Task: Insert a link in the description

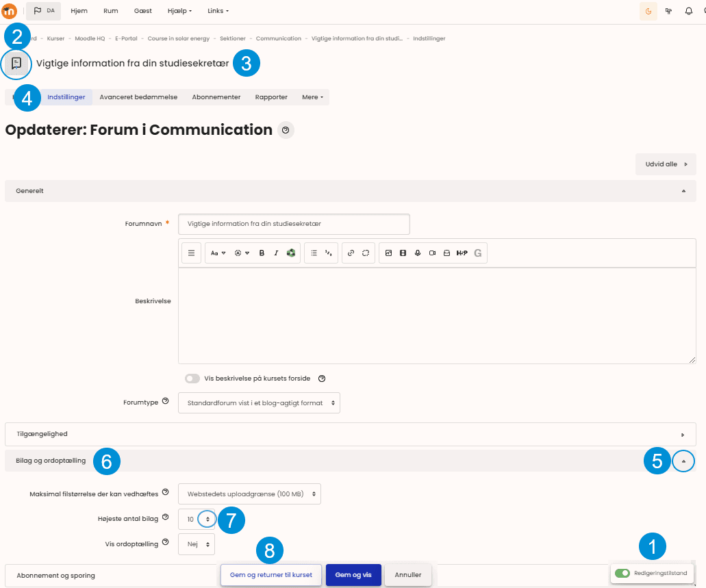Action: [351, 253]
